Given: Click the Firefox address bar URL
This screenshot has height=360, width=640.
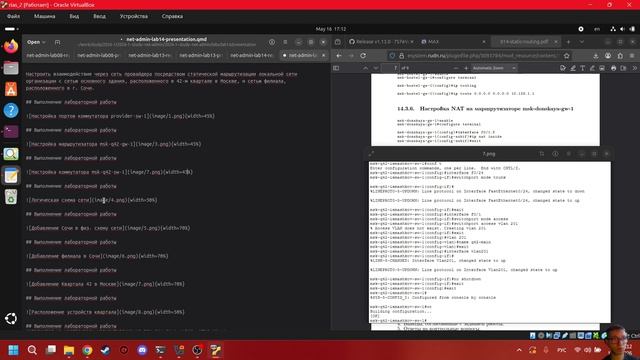Looking at the screenshot, I should click(482, 56).
